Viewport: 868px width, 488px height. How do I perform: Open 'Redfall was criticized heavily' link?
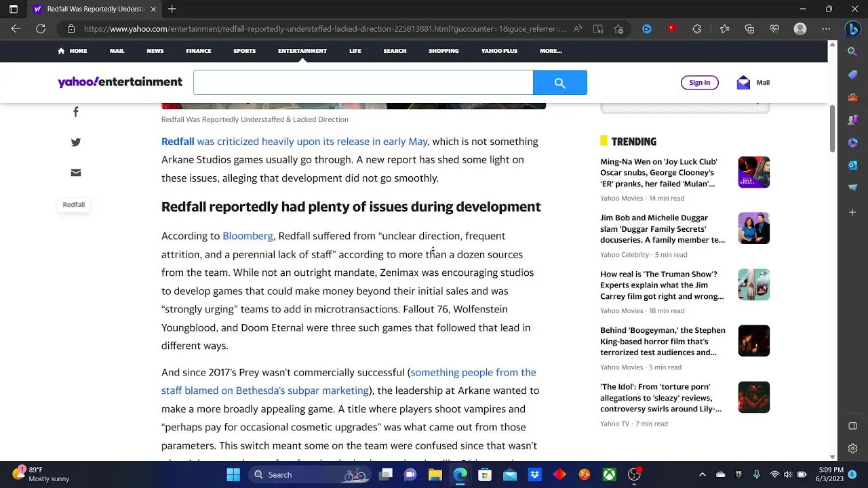tap(294, 142)
